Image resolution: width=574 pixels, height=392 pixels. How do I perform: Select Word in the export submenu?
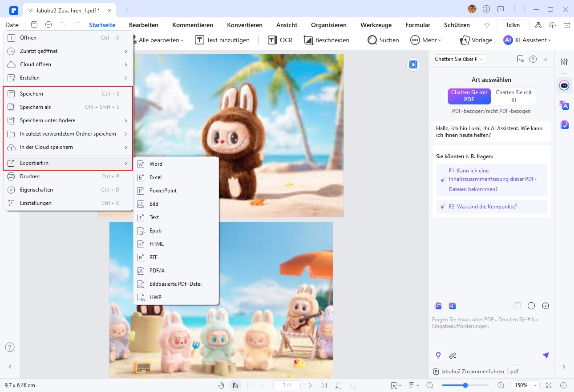coord(176,164)
